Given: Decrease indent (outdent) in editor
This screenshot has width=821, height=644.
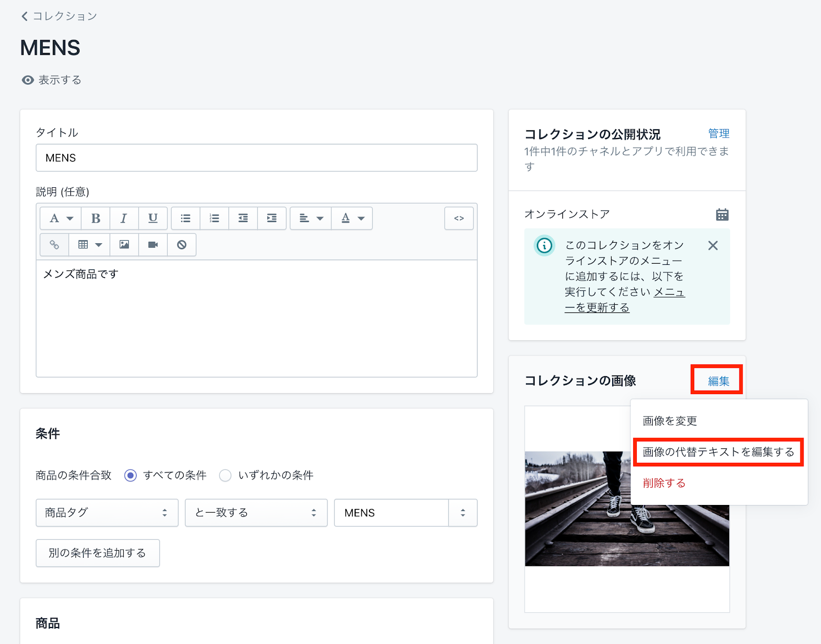Looking at the screenshot, I should (x=243, y=218).
